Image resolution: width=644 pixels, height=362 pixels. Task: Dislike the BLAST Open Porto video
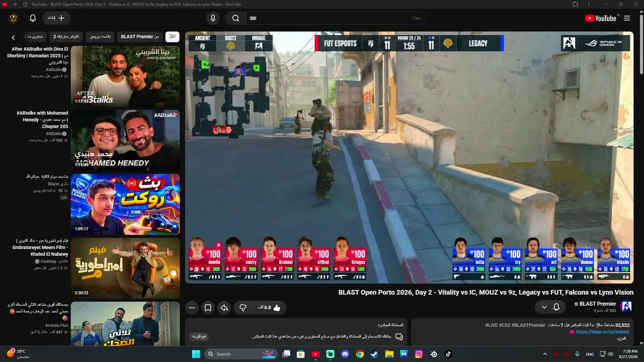[243, 308]
